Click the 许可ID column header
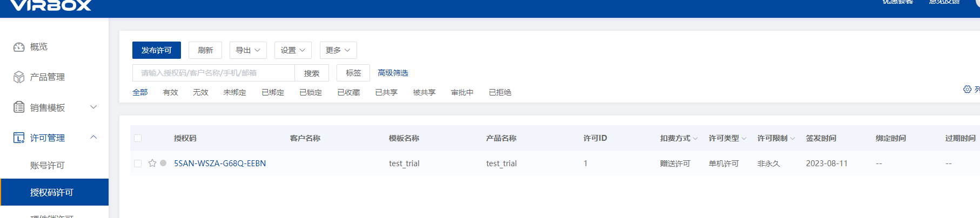The width and height of the screenshot is (980, 218). point(595,138)
